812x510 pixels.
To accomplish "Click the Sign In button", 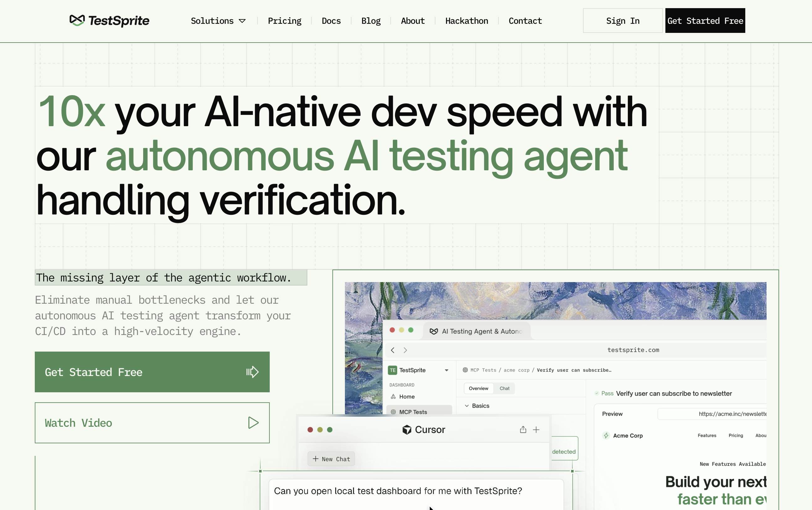I will [x=623, y=21].
